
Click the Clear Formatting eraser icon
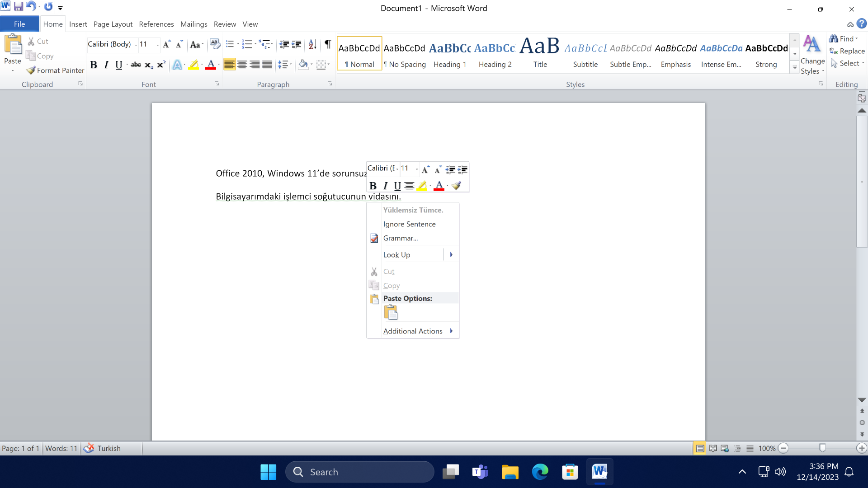[x=215, y=44]
